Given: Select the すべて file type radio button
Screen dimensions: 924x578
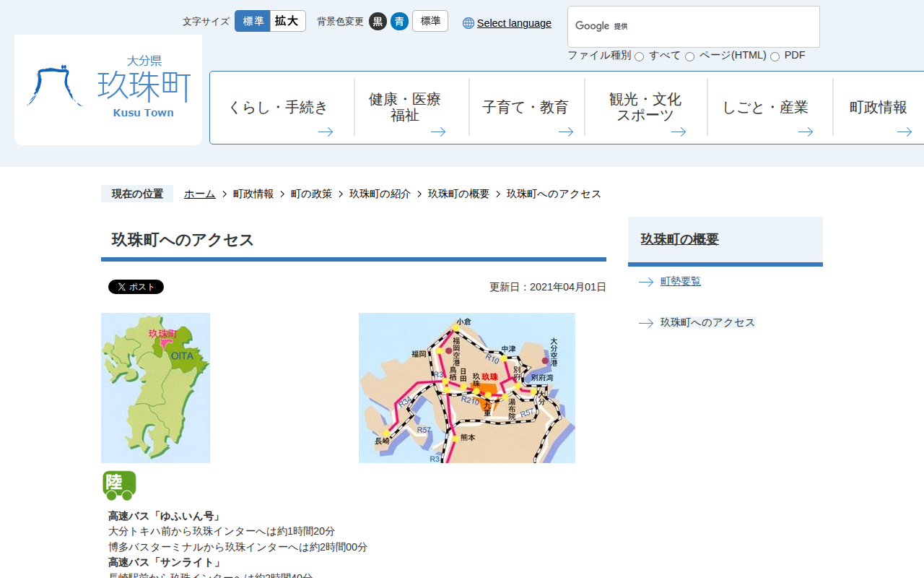Looking at the screenshot, I should pyautogui.click(x=639, y=56).
